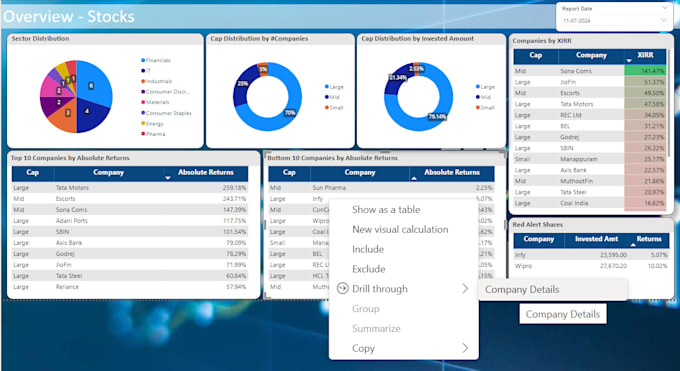Click the Financials pie slice labeled 6
This screenshot has width=680, height=371.
(95, 85)
